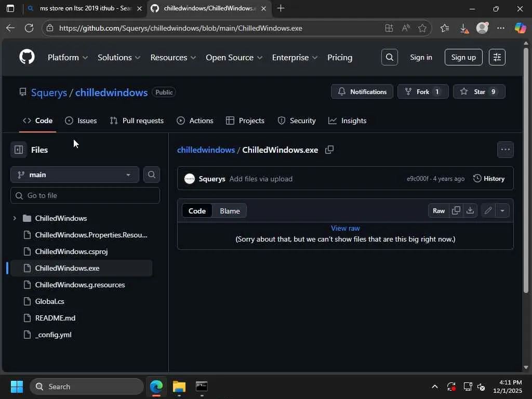
Task: Open the Projects tab
Action: [x=245, y=121]
